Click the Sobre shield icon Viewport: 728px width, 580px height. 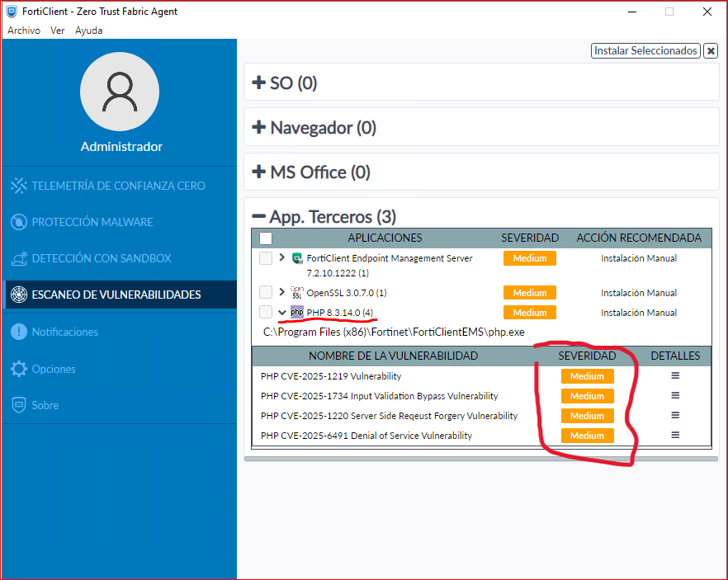click(18, 405)
